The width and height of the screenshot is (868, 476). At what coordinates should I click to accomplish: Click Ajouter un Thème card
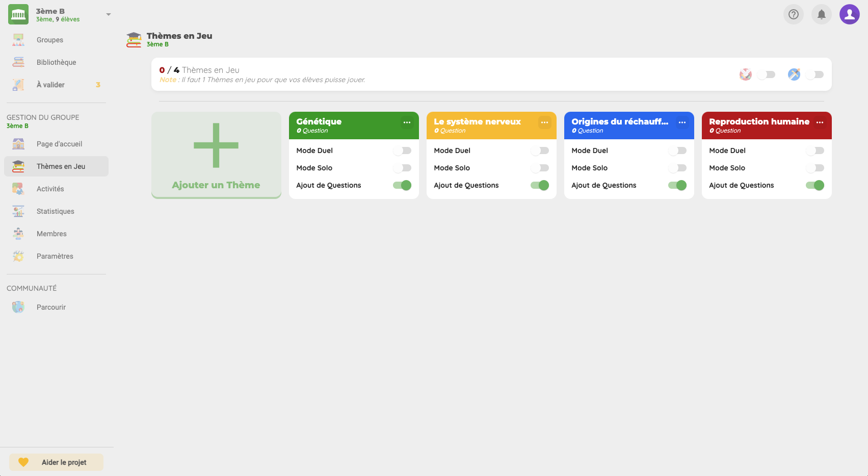click(x=216, y=155)
